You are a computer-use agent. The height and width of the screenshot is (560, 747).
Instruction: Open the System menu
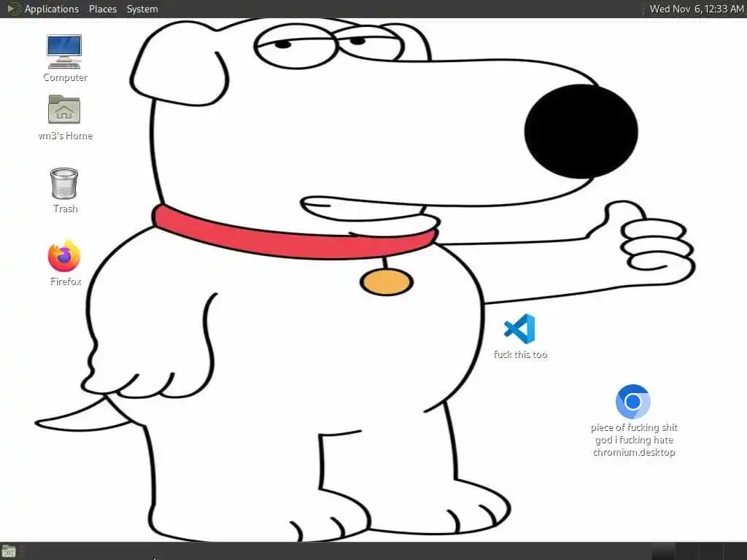coord(142,9)
